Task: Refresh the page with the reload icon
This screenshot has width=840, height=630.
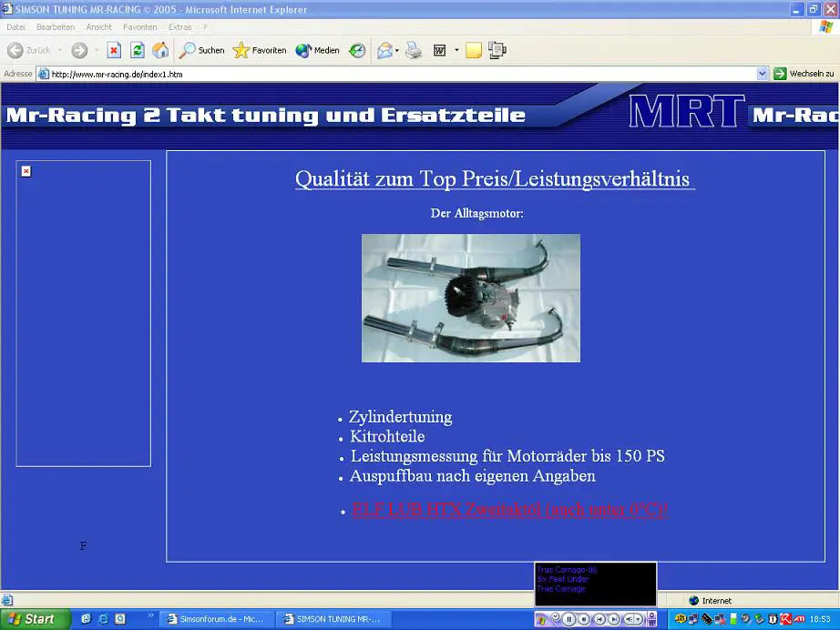Action: point(138,50)
